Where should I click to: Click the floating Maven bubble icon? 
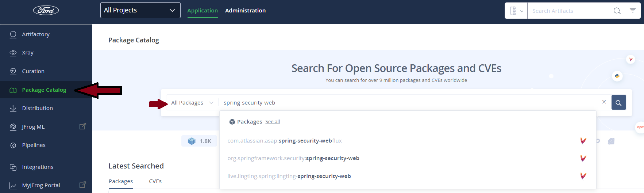click(x=630, y=59)
